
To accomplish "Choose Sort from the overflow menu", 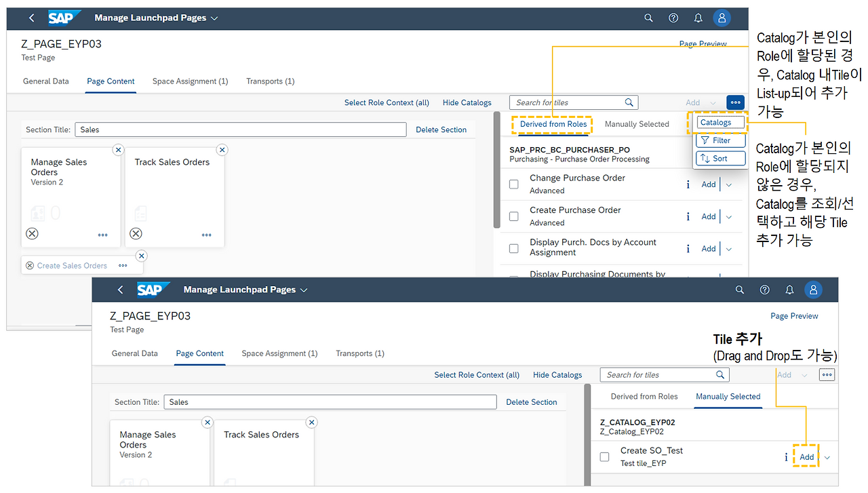I will [720, 158].
